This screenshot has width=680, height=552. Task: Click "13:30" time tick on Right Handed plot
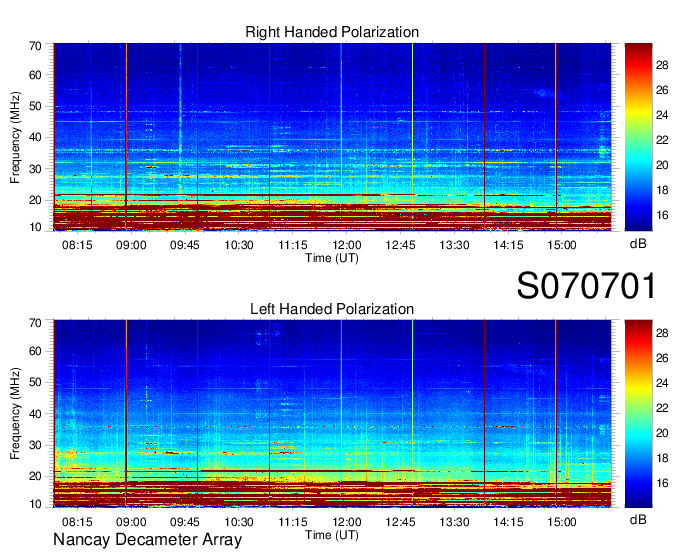[x=454, y=245]
